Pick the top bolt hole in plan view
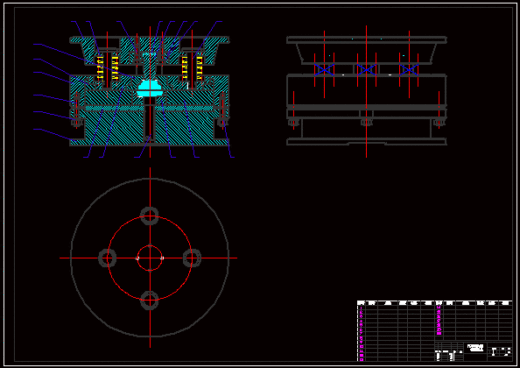520x368 pixels. (150, 216)
